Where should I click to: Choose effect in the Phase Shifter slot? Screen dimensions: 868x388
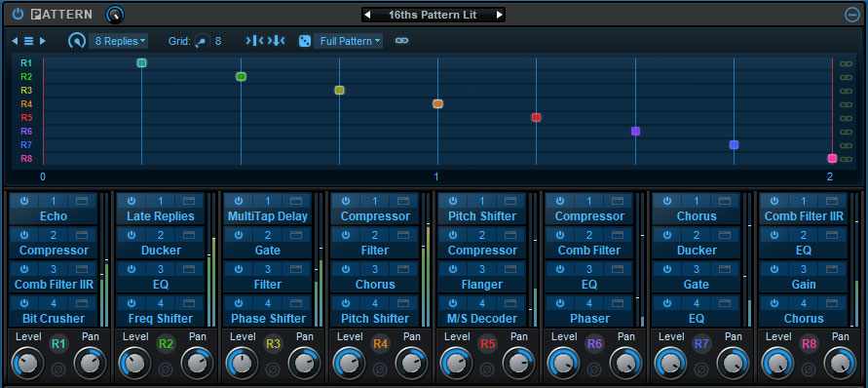click(268, 319)
